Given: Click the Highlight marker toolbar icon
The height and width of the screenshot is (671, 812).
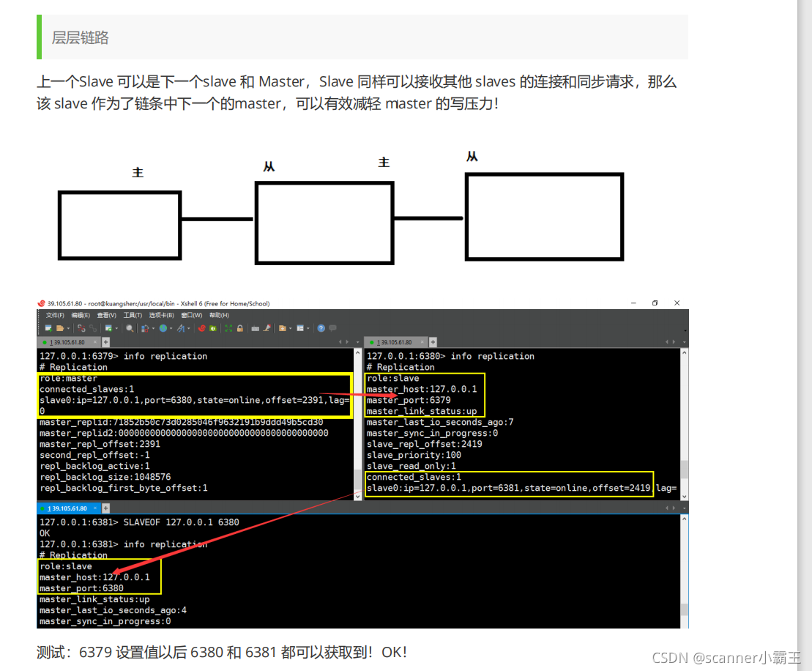Looking at the screenshot, I should click(267, 328).
